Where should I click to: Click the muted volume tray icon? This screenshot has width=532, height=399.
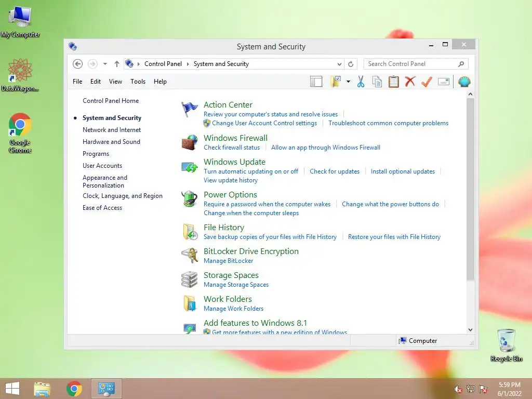[458, 389]
